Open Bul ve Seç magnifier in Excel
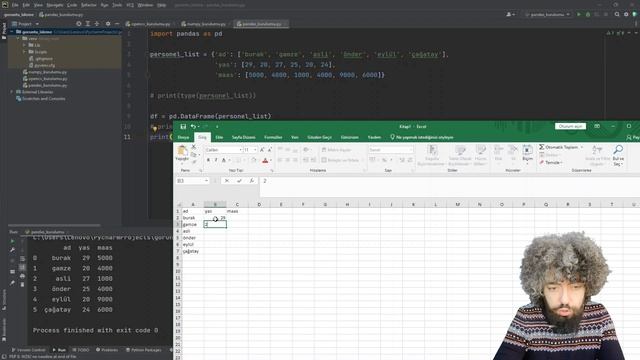This screenshot has height=360, width=640. click(618, 155)
